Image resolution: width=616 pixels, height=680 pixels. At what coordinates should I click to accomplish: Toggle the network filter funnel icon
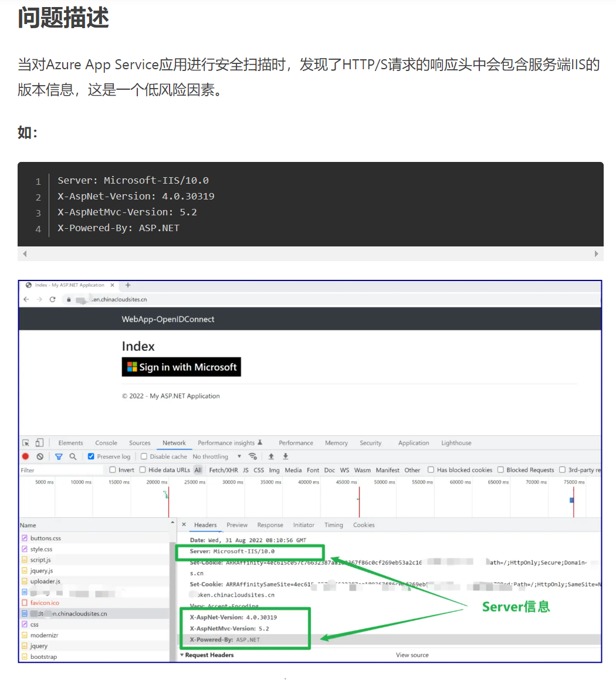point(59,456)
